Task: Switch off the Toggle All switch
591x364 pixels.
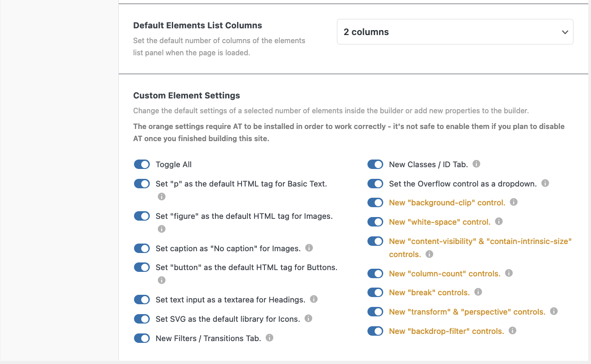Action: tap(142, 164)
